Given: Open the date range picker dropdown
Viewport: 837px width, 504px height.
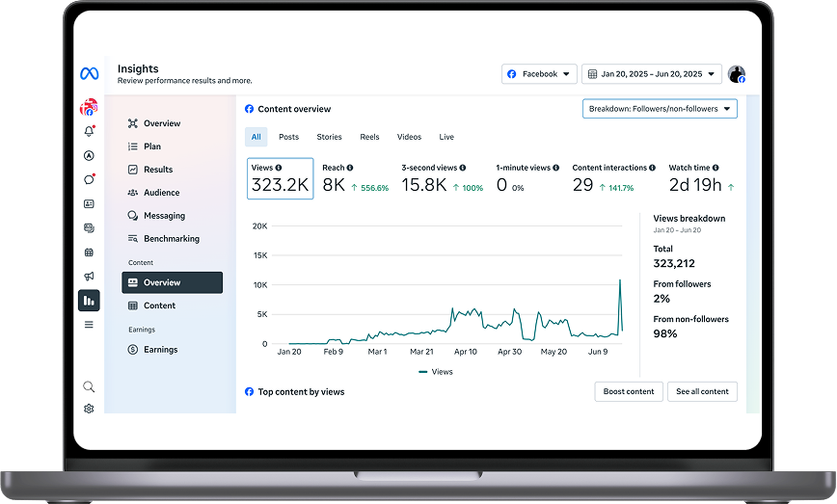Looking at the screenshot, I should point(651,74).
